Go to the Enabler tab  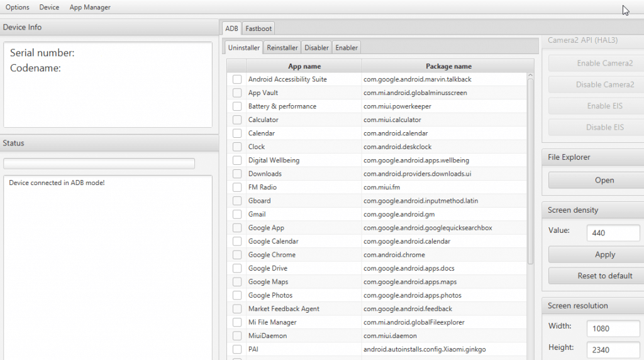[347, 48]
